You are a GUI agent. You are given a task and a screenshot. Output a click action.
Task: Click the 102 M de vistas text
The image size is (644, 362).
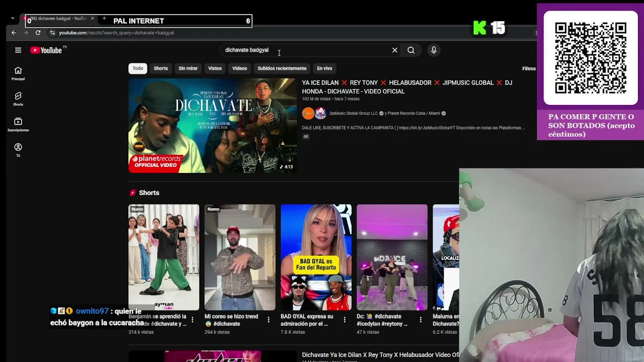pos(316,99)
